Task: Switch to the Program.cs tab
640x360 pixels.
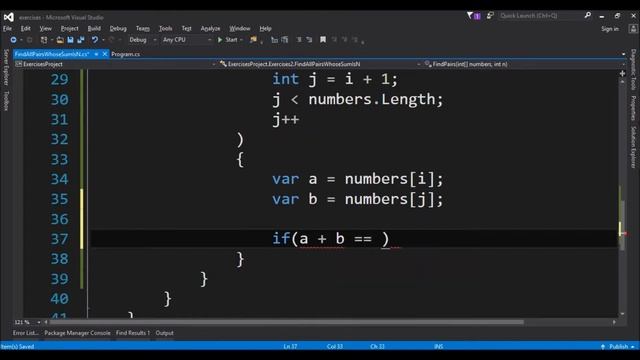Action: [125, 54]
